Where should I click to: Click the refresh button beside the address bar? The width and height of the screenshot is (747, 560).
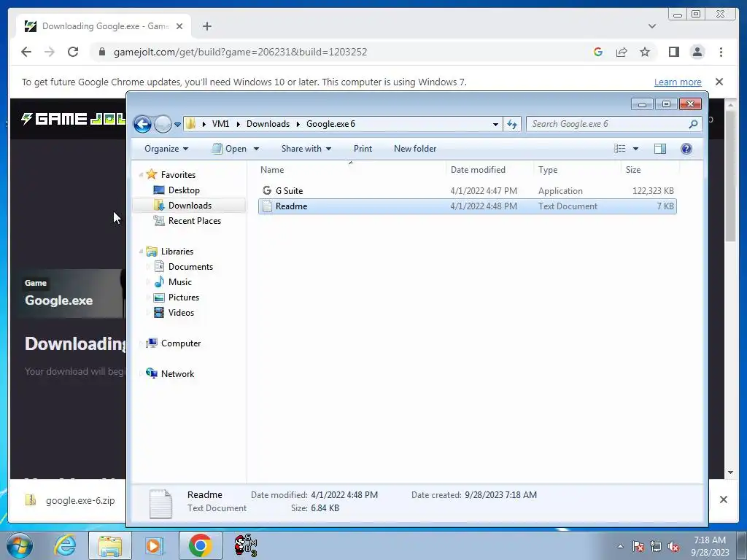[512, 124]
